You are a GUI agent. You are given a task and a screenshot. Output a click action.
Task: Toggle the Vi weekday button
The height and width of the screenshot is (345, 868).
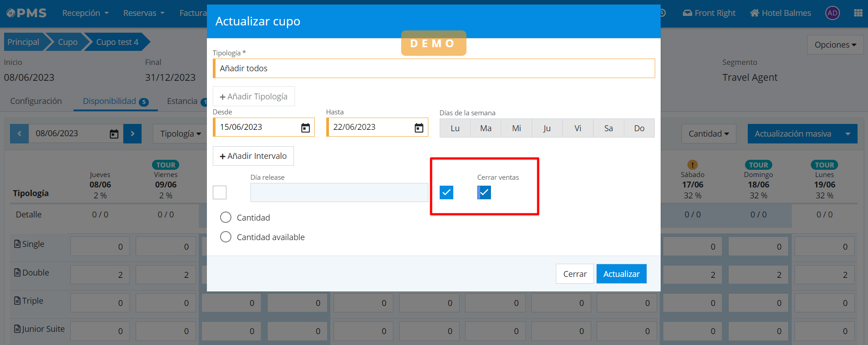point(578,128)
